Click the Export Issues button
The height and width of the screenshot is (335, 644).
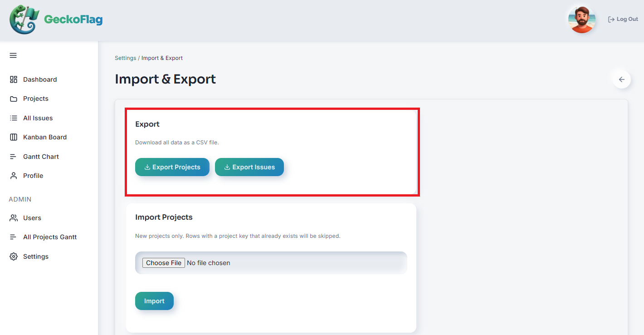pos(249,167)
